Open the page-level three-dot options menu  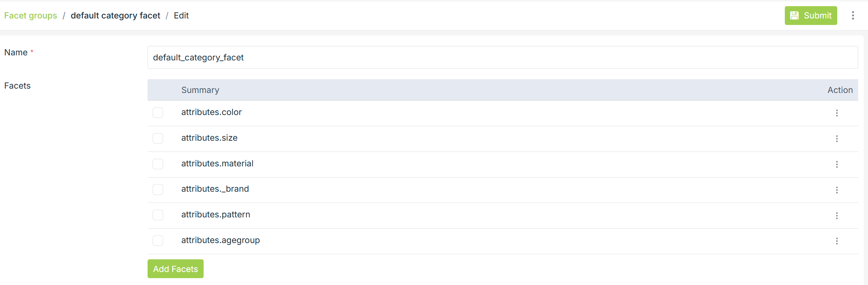(x=853, y=16)
